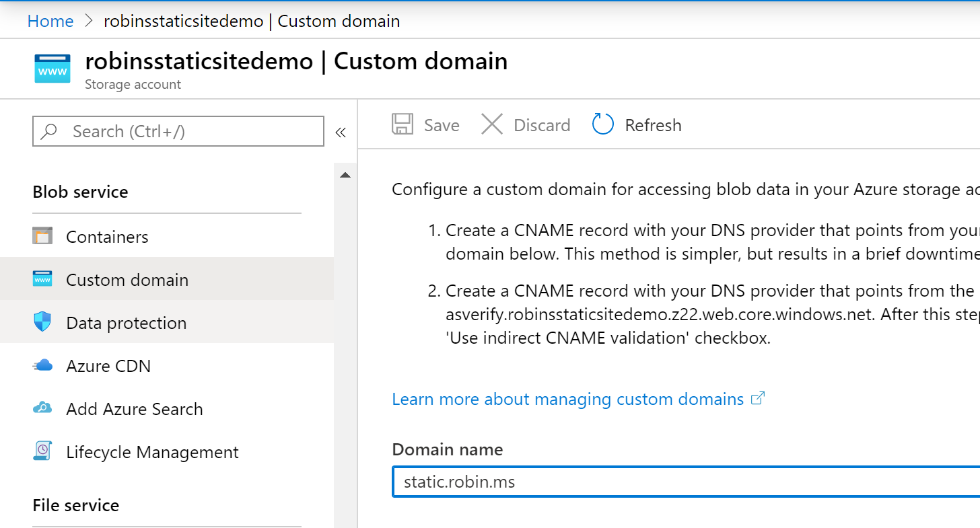Viewport: 980px width, 528px height.
Task: Select the Custom domain www icon in sidebar
Action: click(x=44, y=279)
